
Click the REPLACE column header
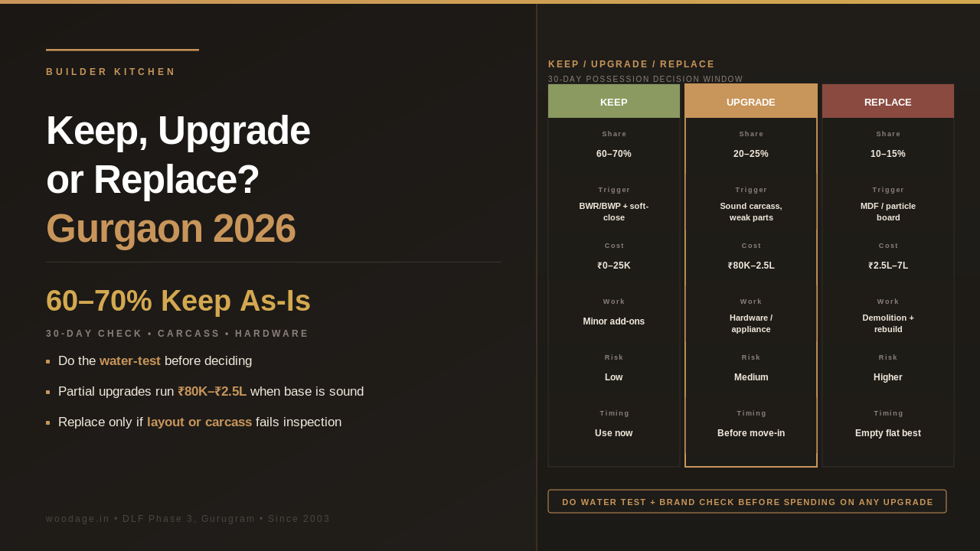point(888,101)
